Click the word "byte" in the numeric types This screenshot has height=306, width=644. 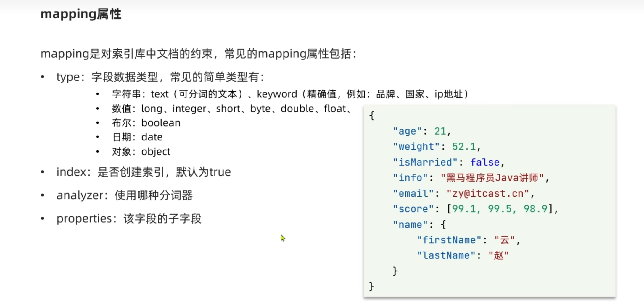click(260, 109)
